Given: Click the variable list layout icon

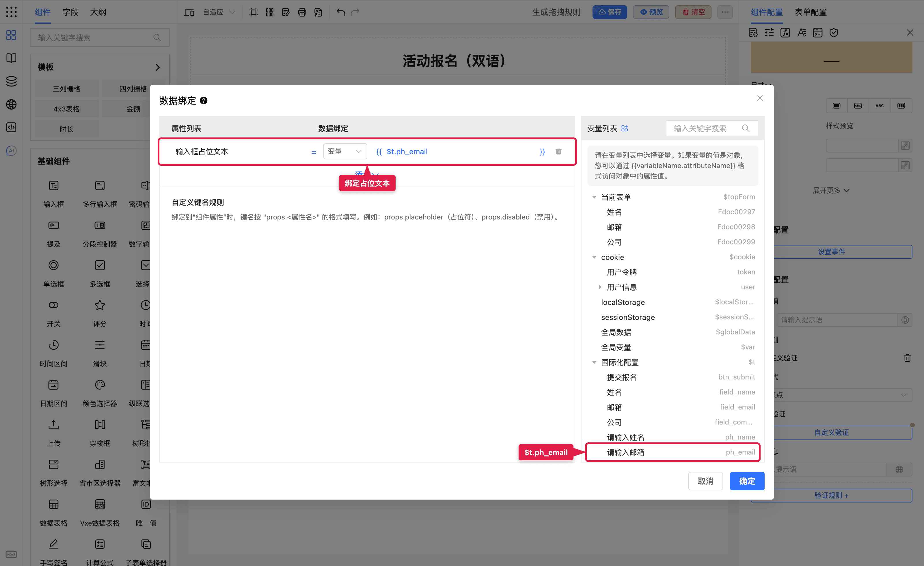Looking at the screenshot, I should click(x=624, y=128).
